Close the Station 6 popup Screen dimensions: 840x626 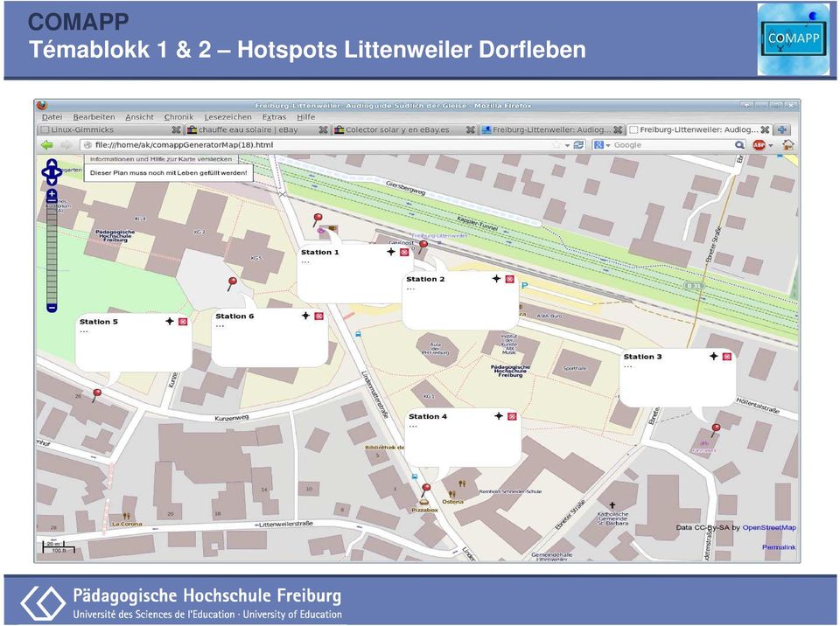click(318, 316)
